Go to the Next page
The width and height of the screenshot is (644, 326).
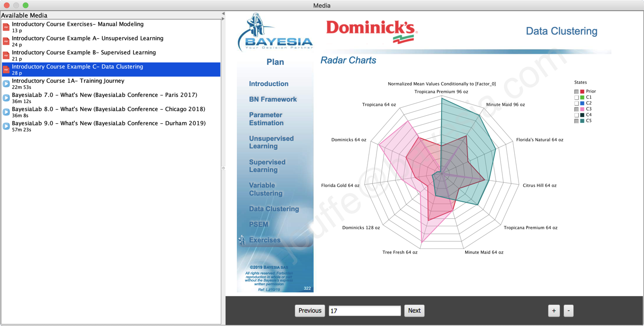click(414, 310)
